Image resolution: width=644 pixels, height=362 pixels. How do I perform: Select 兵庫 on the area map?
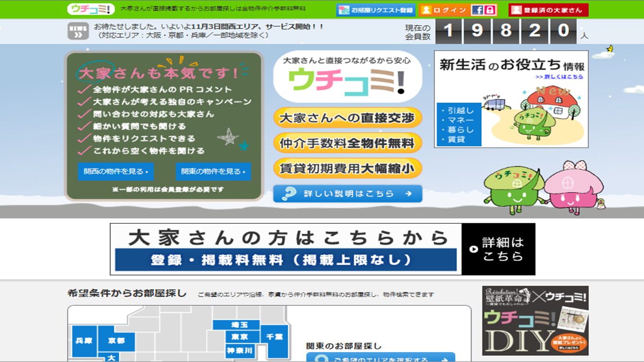[84, 341]
